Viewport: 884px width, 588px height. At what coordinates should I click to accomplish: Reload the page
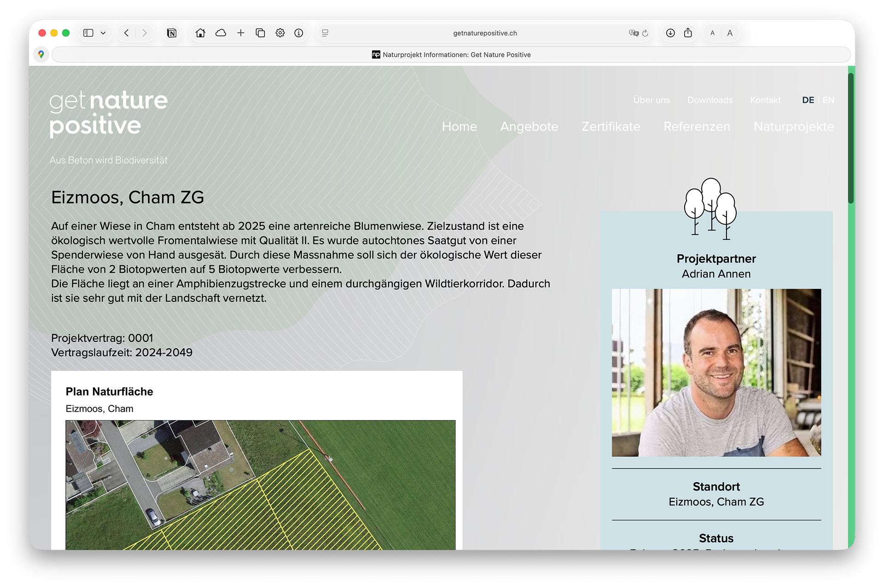click(x=646, y=33)
